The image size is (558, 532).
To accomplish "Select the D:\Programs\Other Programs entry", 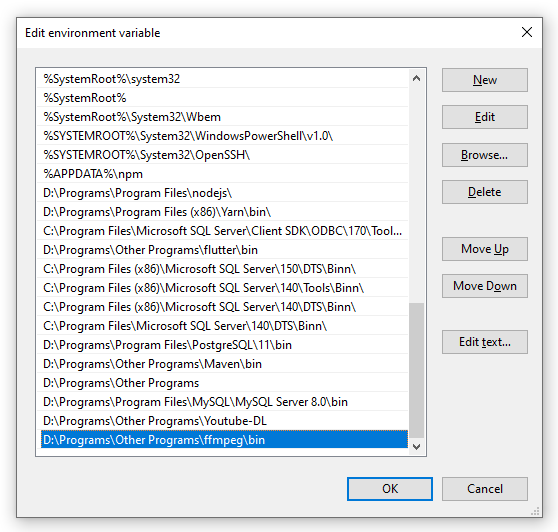I will tap(223, 383).
